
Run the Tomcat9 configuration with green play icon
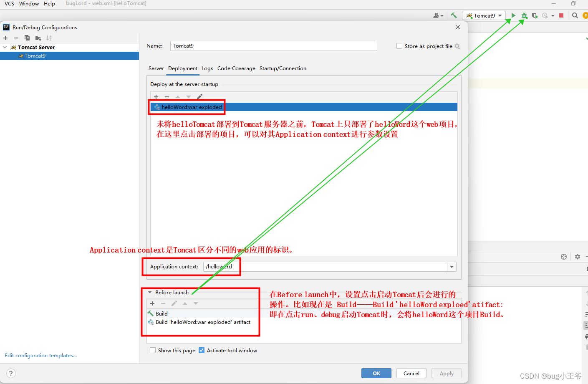[x=513, y=15]
